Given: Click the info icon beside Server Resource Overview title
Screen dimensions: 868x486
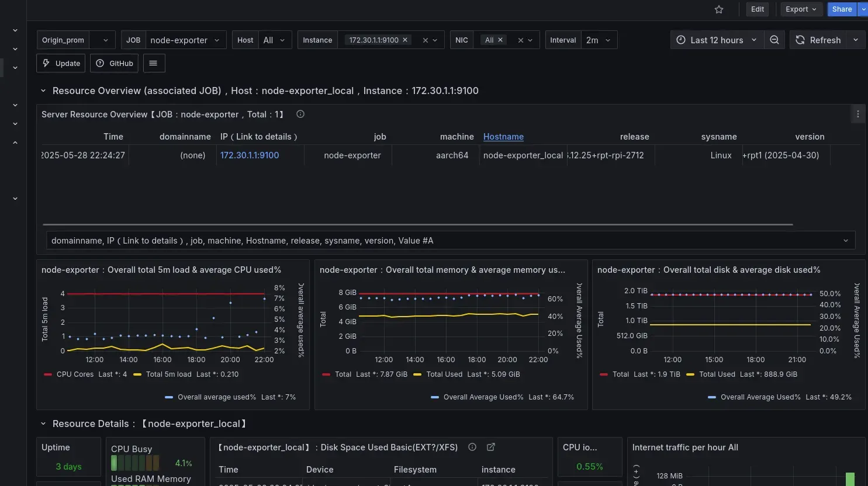Looking at the screenshot, I should 300,114.
